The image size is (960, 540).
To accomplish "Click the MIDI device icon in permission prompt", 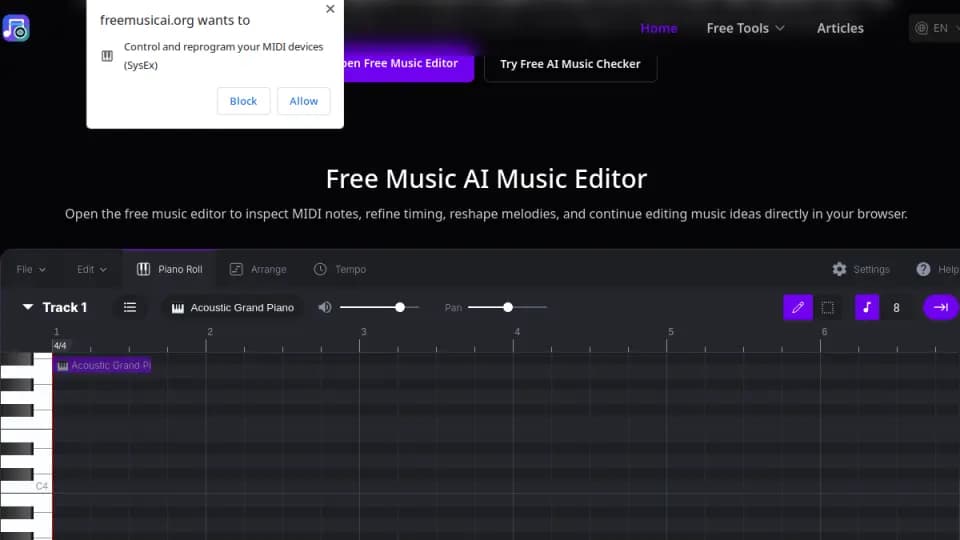I will pyautogui.click(x=107, y=56).
